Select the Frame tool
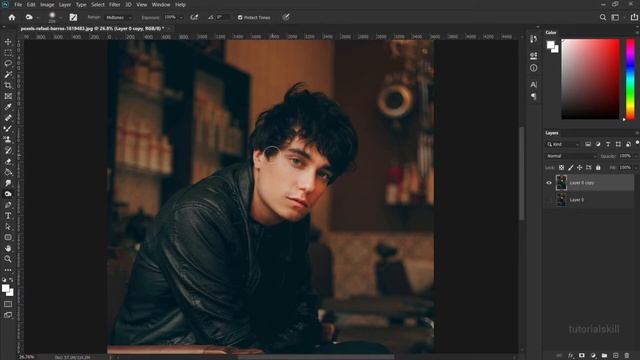Viewport: 640px width, 360px height. (8, 96)
